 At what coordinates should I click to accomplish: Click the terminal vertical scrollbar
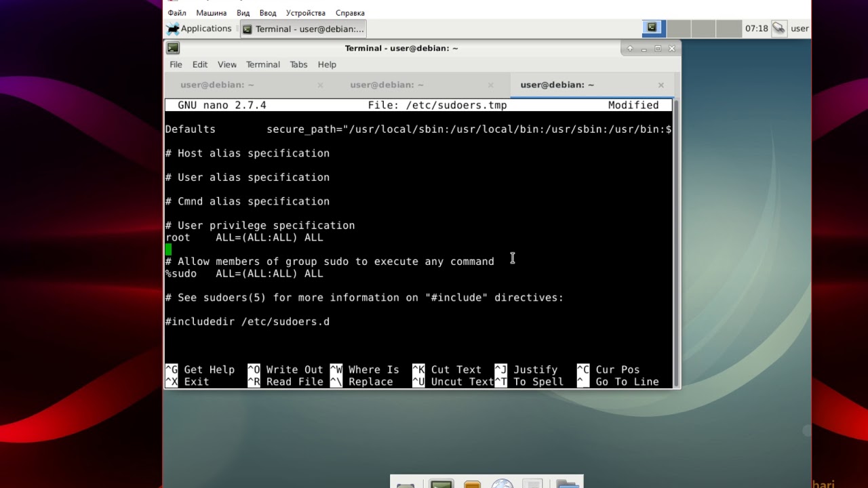pyautogui.click(x=676, y=243)
